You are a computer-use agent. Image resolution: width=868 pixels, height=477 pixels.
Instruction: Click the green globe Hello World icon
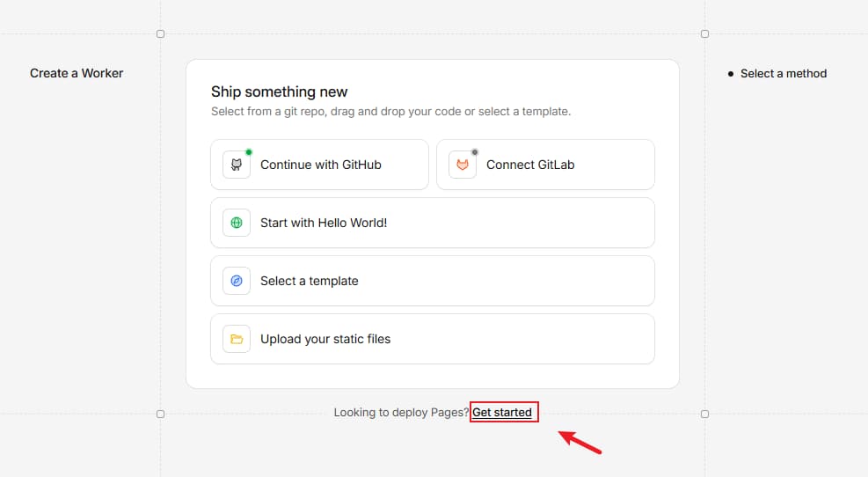pyautogui.click(x=237, y=223)
